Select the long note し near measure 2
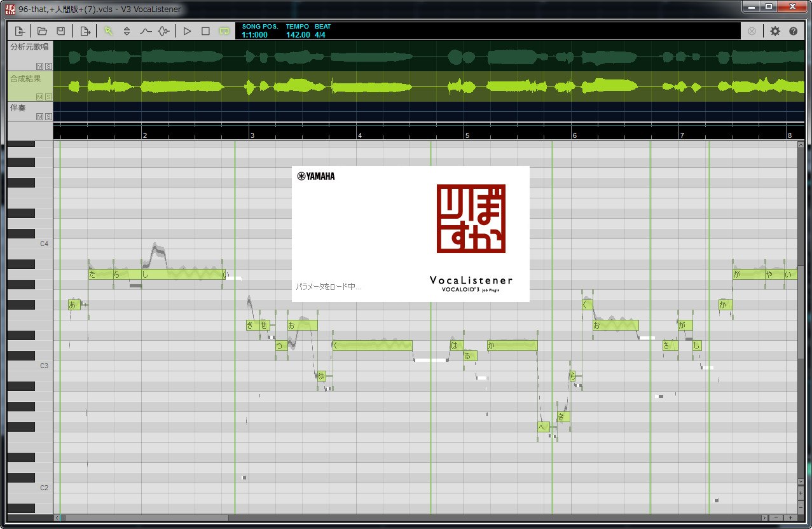The image size is (812, 529). coord(181,275)
